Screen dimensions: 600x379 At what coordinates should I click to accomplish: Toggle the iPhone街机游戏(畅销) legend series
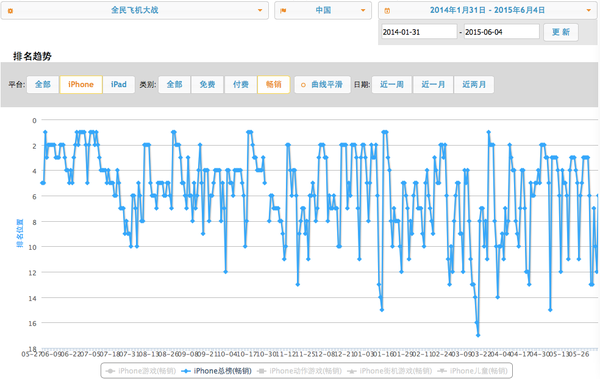tap(390, 371)
